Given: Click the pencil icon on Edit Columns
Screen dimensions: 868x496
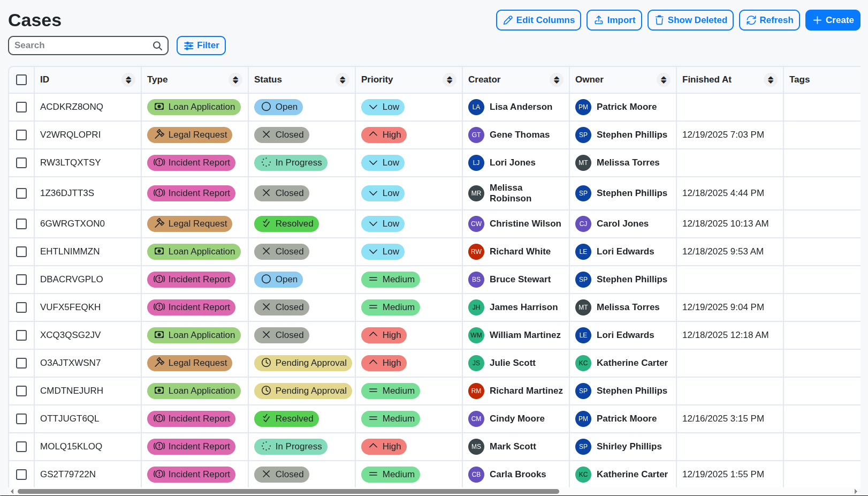Looking at the screenshot, I should click(x=508, y=20).
